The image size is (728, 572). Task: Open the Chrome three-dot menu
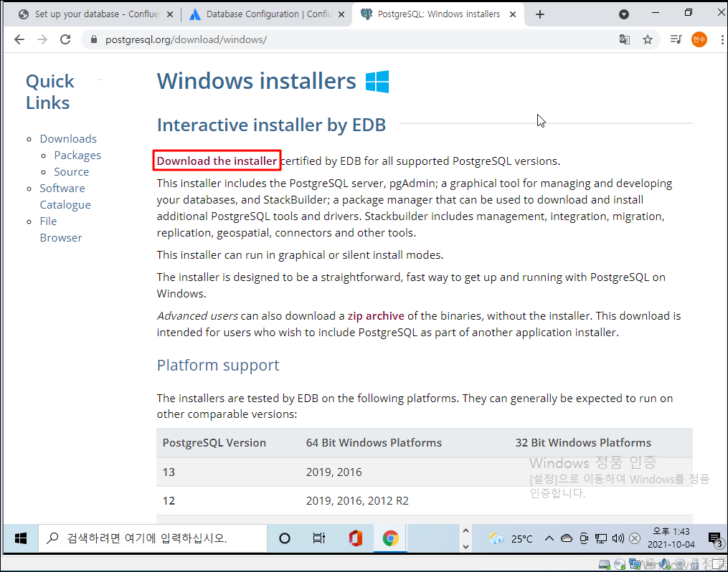point(722,39)
